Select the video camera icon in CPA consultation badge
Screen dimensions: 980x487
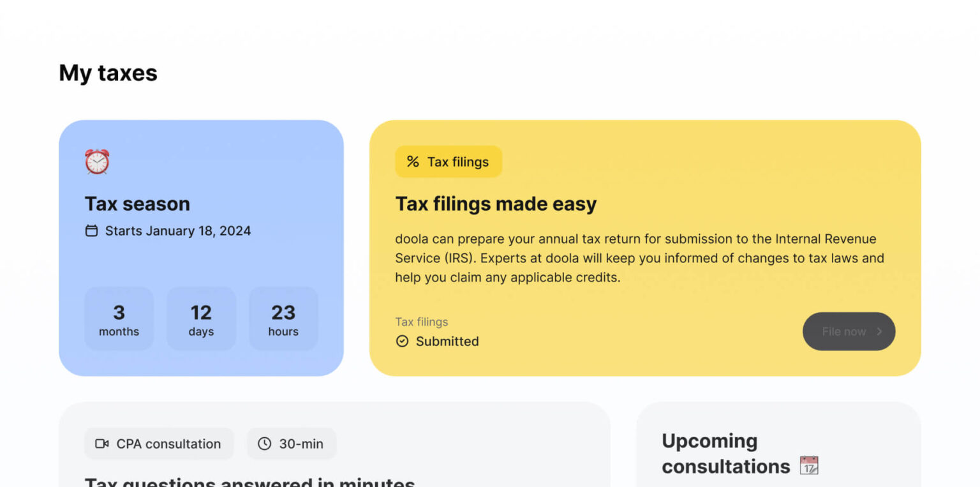point(101,444)
